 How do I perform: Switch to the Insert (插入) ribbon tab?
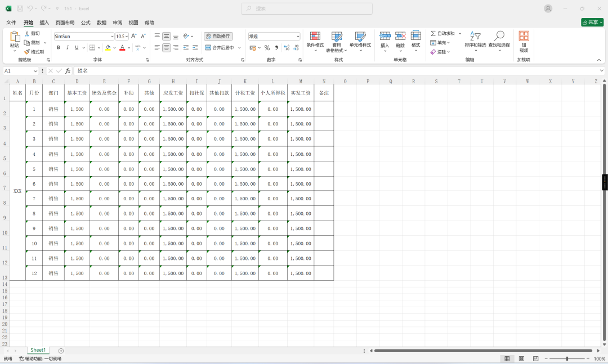click(x=44, y=23)
